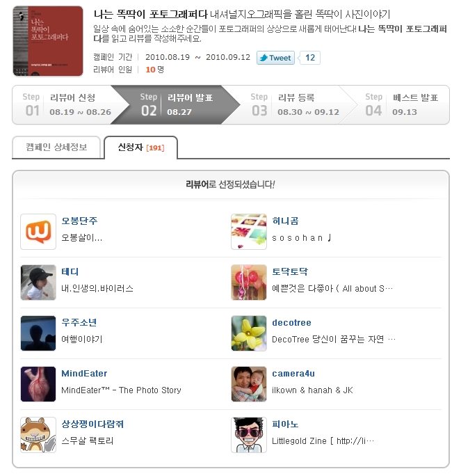Image resolution: width=461 pixels, height=476 pixels.
Task: Open the red book cover thumbnail
Action: coord(48,41)
